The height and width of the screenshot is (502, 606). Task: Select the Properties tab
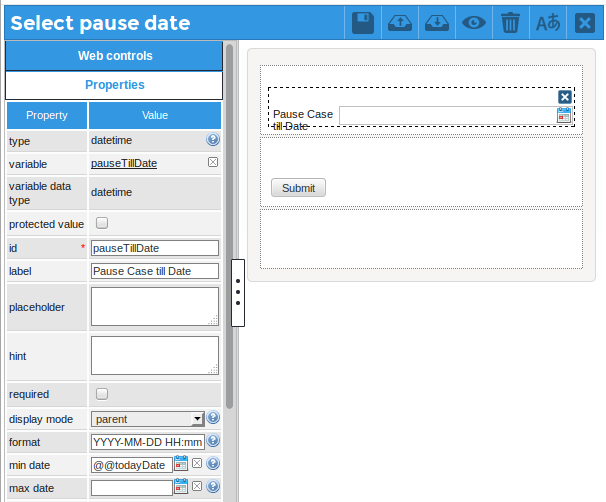115,85
